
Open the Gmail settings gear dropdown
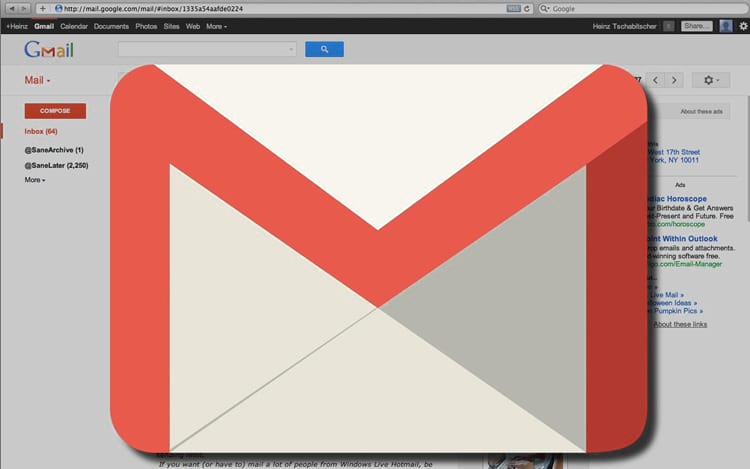coord(711,80)
